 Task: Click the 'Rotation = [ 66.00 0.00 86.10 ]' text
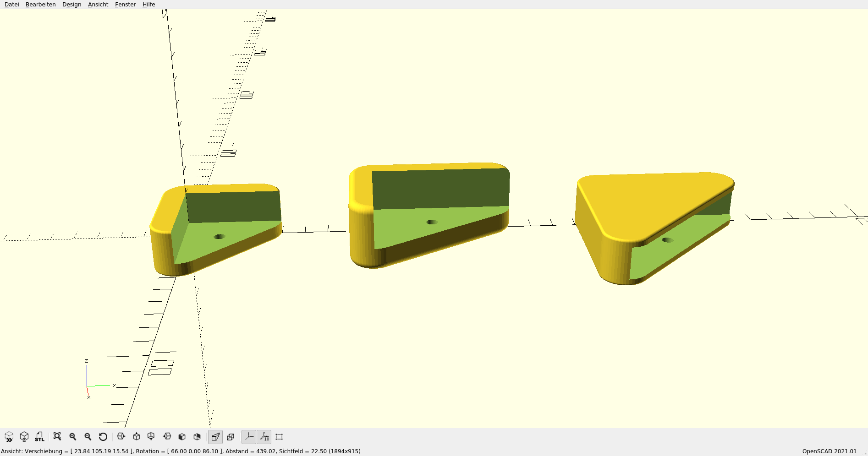tap(179, 451)
